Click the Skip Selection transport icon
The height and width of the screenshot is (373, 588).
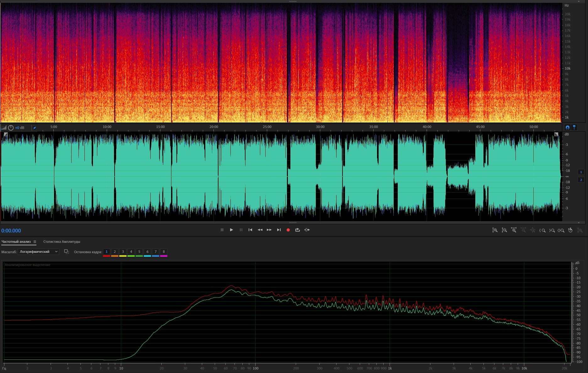tap(307, 230)
